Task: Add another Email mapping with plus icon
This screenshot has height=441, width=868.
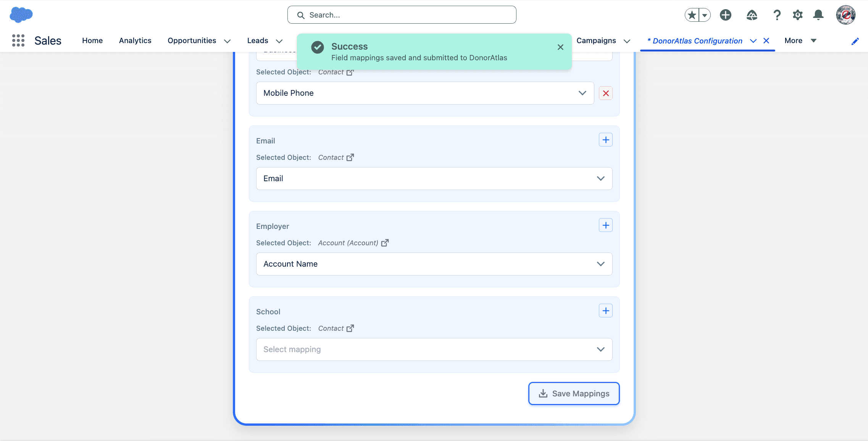Action: [x=605, y=139]
